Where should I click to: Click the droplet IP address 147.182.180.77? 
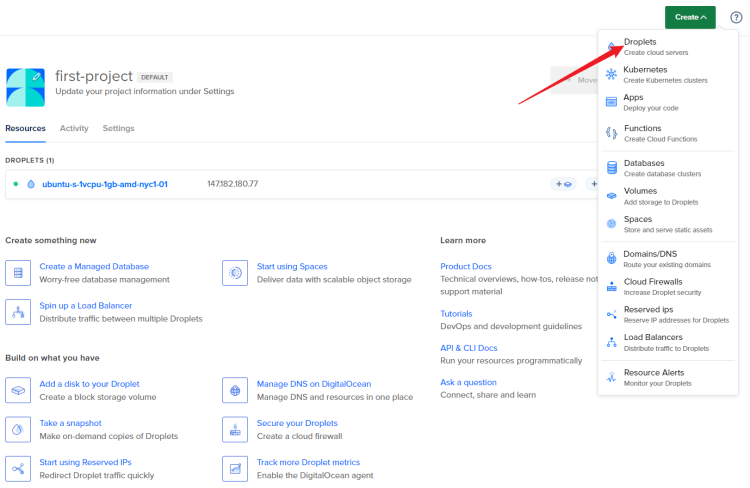pos(232,184)
